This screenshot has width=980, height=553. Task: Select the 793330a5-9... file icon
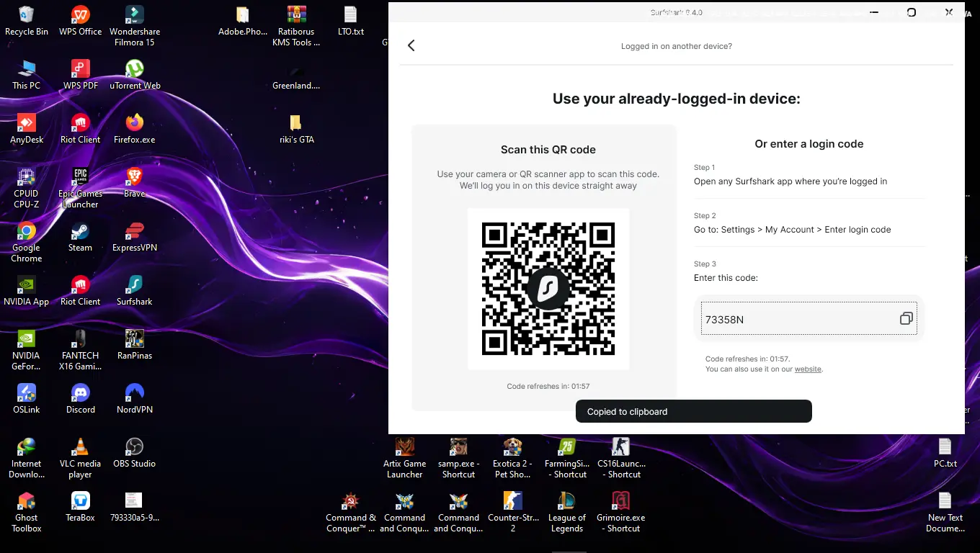135,507
